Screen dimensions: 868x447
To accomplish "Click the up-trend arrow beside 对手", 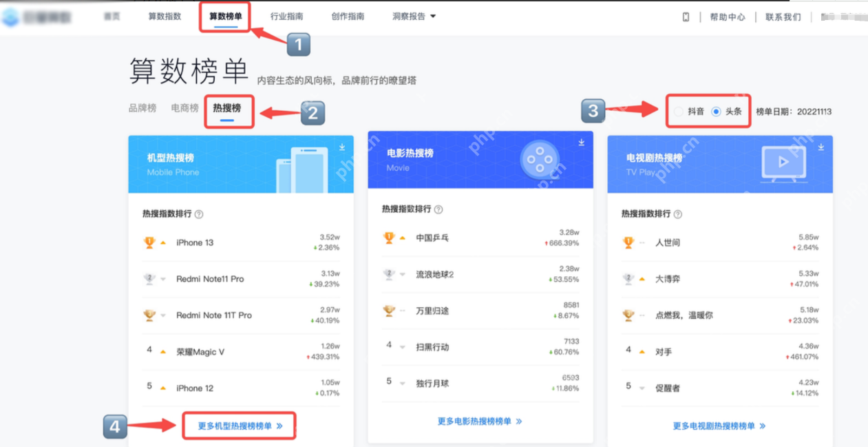I will [x=642, y=352].
